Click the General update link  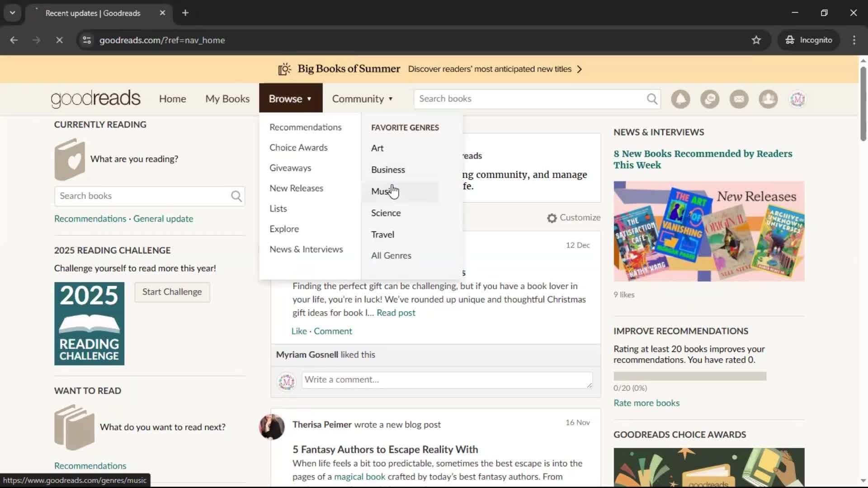coord(163,219)
